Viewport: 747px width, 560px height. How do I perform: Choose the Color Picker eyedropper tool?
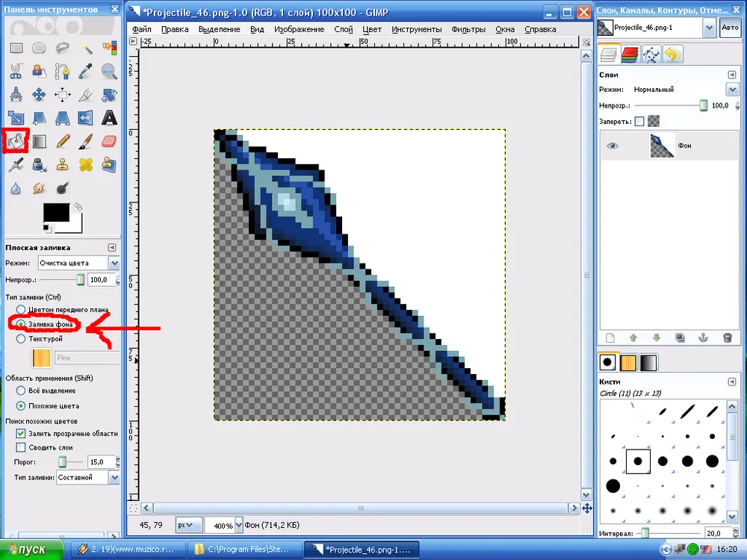[x=86, y=72]
